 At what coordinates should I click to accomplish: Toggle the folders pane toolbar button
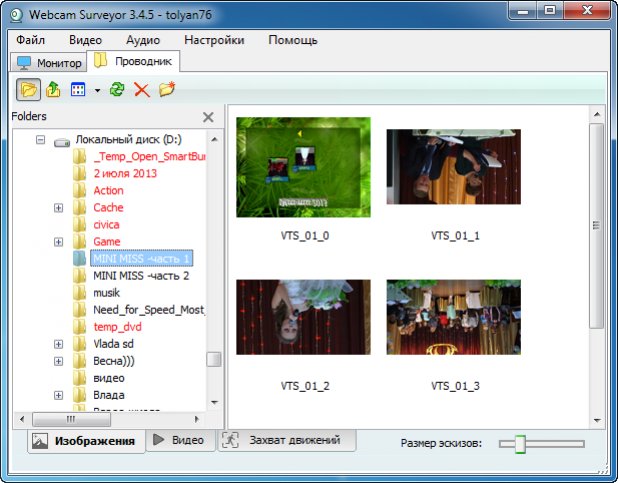[28, 90]
